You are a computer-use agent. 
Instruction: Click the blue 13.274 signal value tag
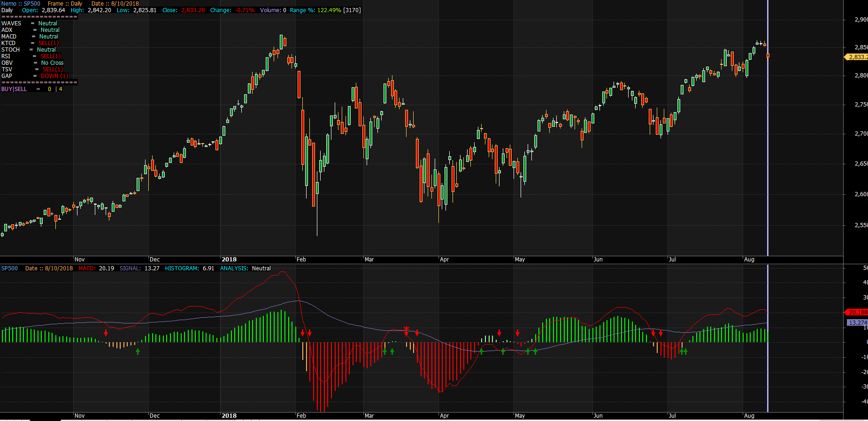(x=857, y=322)
